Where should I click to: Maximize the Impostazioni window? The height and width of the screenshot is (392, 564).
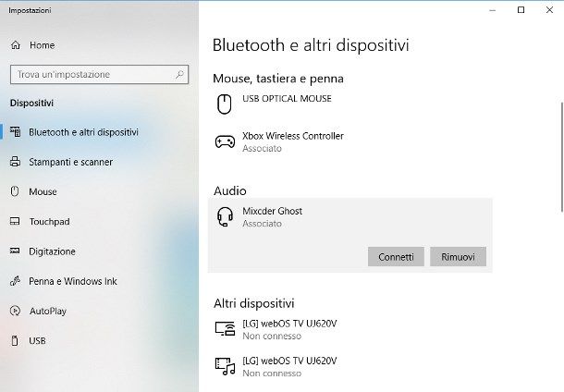[521, 10]
